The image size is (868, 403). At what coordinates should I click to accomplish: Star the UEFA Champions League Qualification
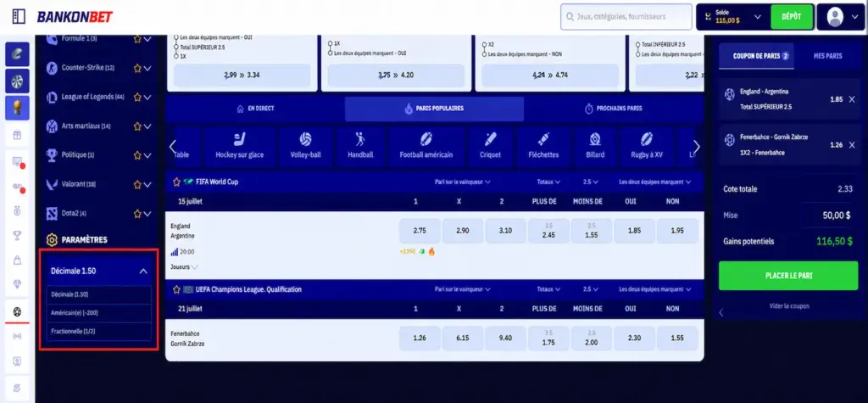click(176, 289)
